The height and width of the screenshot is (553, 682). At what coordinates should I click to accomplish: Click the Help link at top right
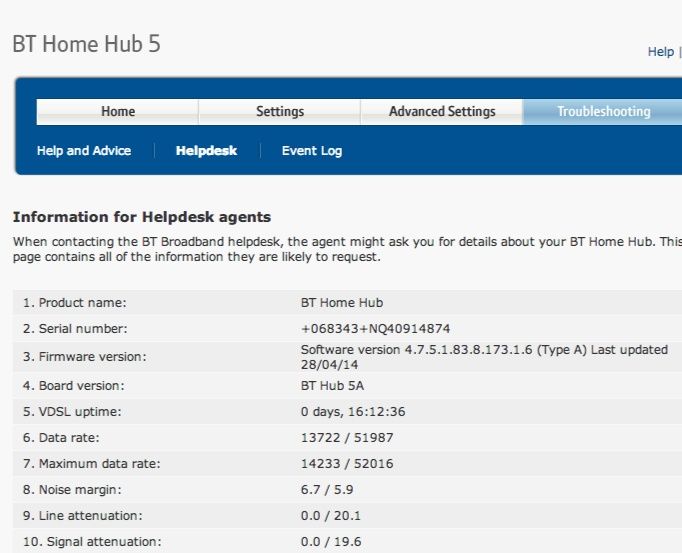661,52
